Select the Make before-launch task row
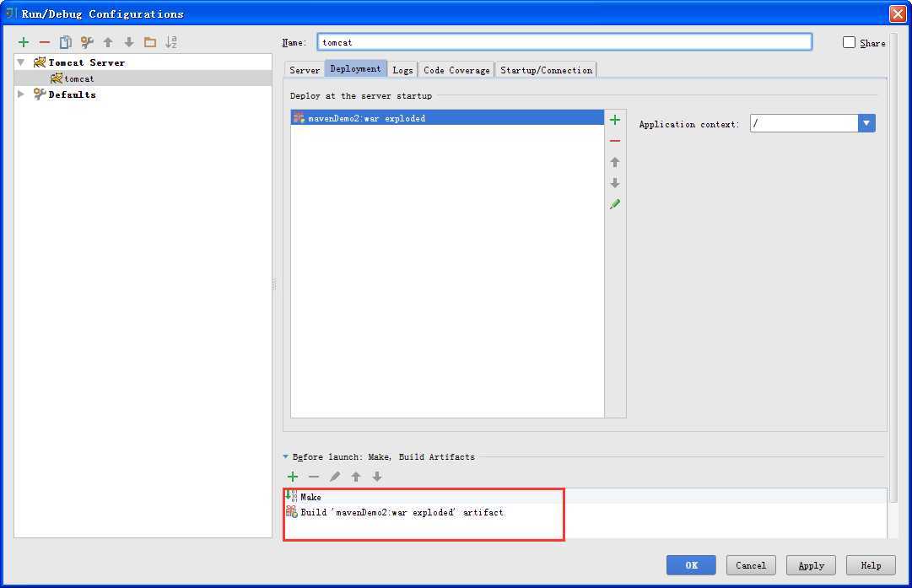Viewport: 912px width, 588px height. (586, 497)
